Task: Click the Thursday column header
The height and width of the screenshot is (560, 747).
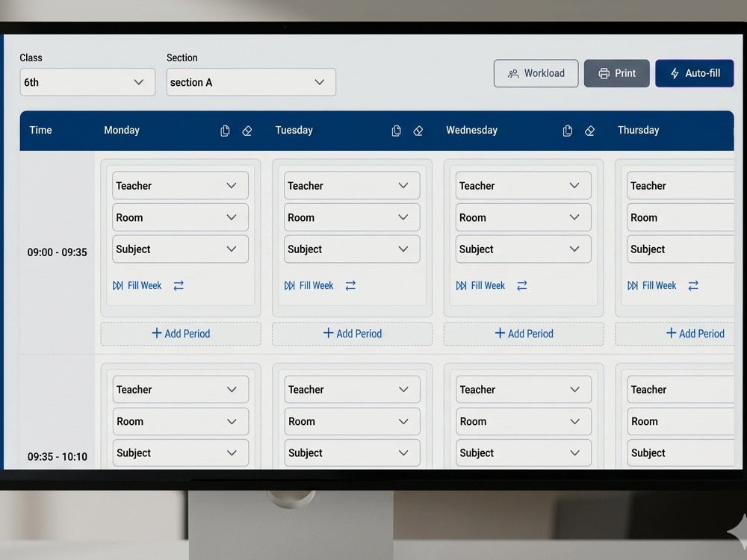Action: tap(639, 130)
